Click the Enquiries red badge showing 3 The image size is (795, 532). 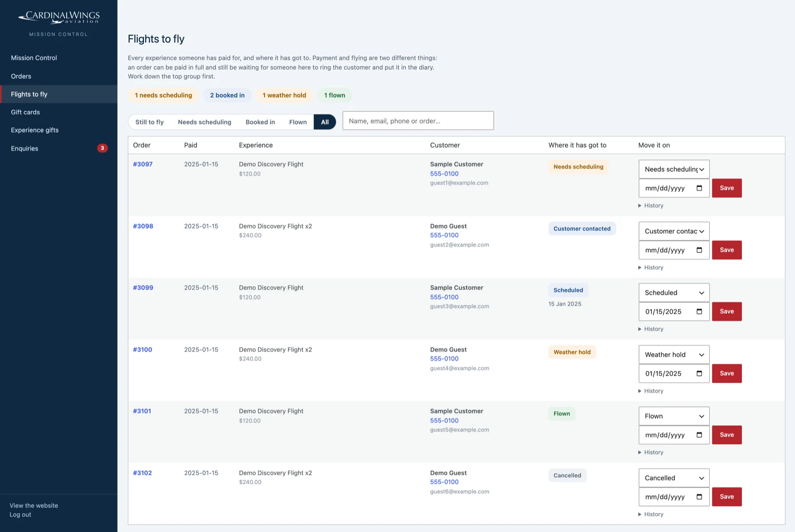click(102, 148)
